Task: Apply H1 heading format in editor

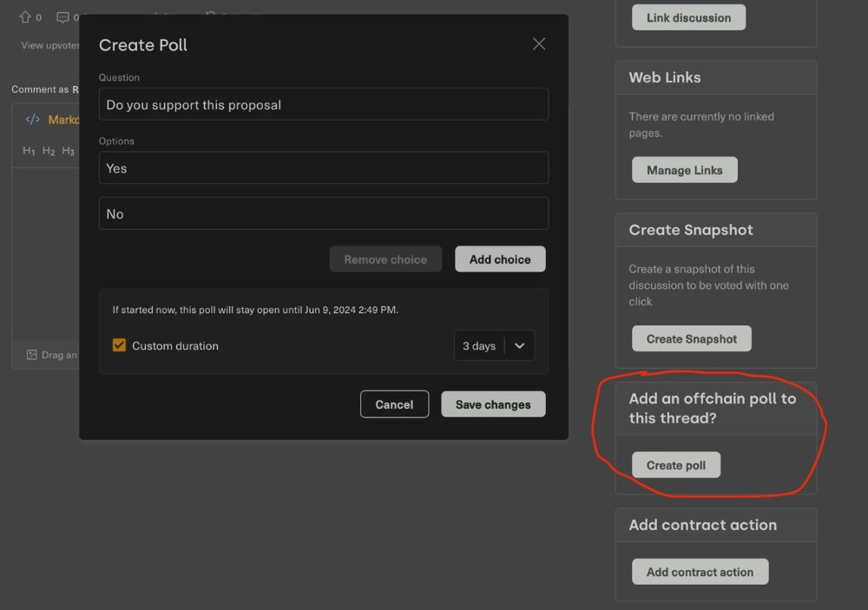Action: click(29, 151)
